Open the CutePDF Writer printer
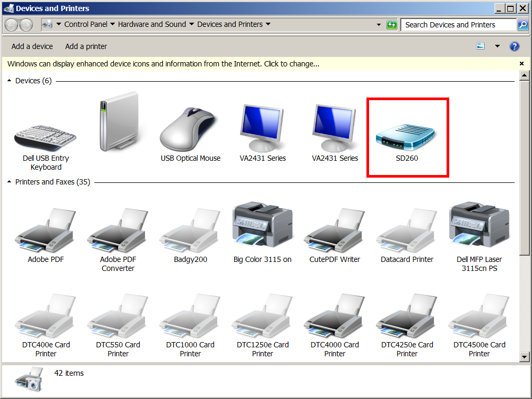 tap(334, 229)
